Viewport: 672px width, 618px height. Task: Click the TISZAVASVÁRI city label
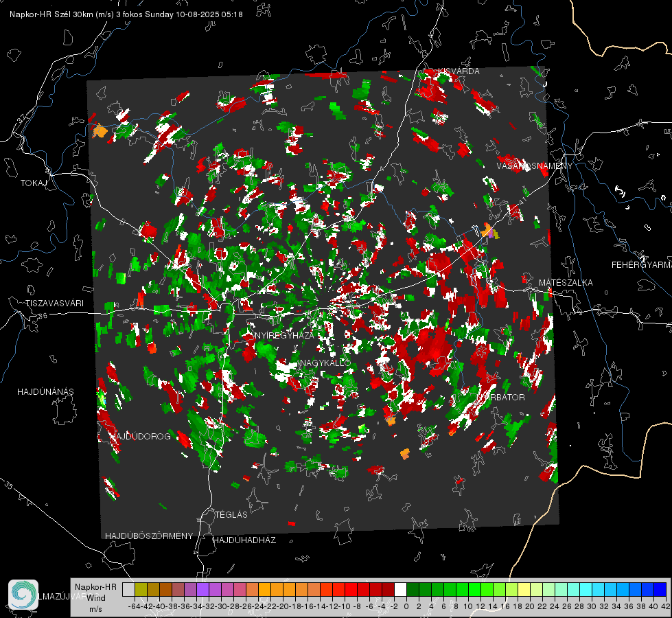point(55,304)
